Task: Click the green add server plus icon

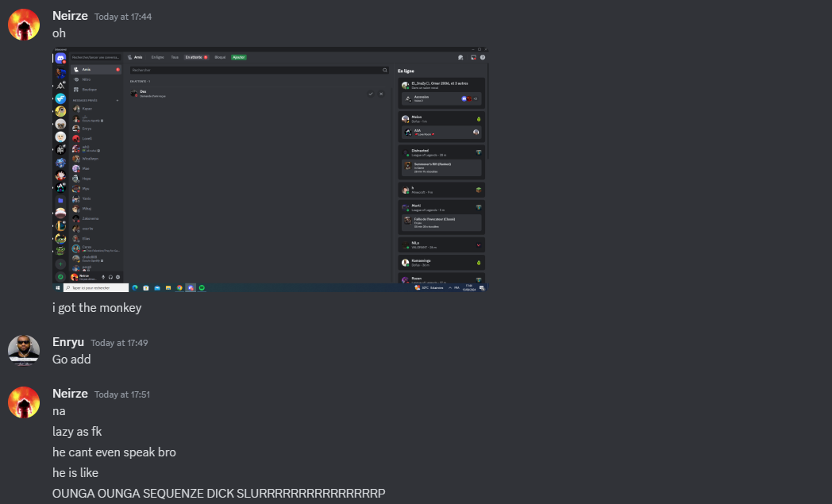Action: click(60, 264)
